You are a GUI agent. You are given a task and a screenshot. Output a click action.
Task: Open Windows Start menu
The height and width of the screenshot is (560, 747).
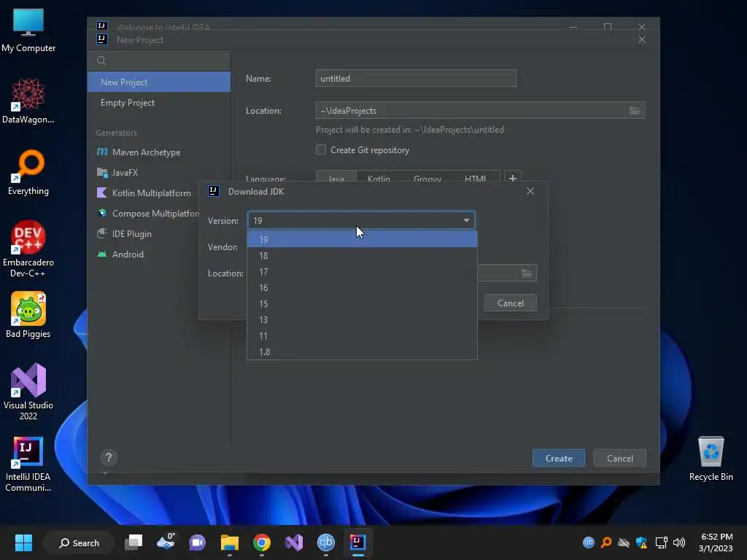pos(23,542)
